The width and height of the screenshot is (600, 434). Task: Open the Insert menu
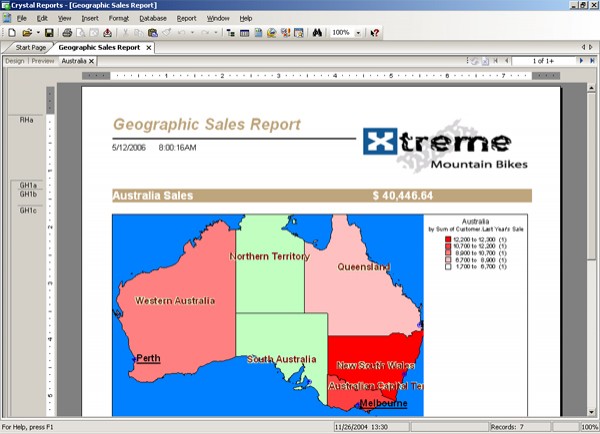click(90, 18)
